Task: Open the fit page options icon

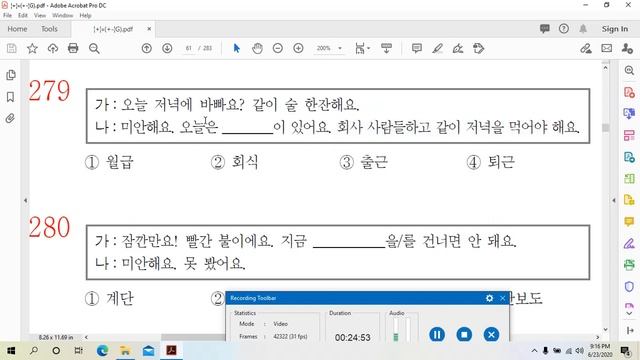Action: pos(362,49)
